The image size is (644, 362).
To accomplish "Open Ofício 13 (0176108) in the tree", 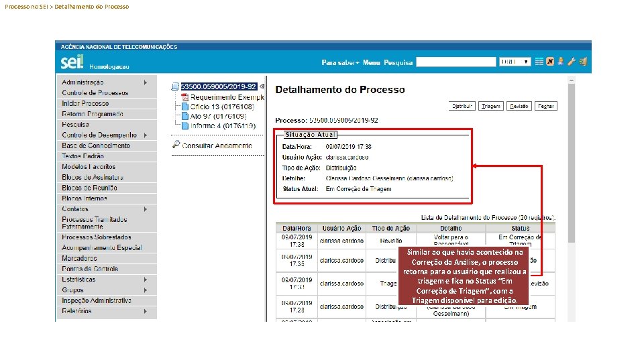I will 222,107.
